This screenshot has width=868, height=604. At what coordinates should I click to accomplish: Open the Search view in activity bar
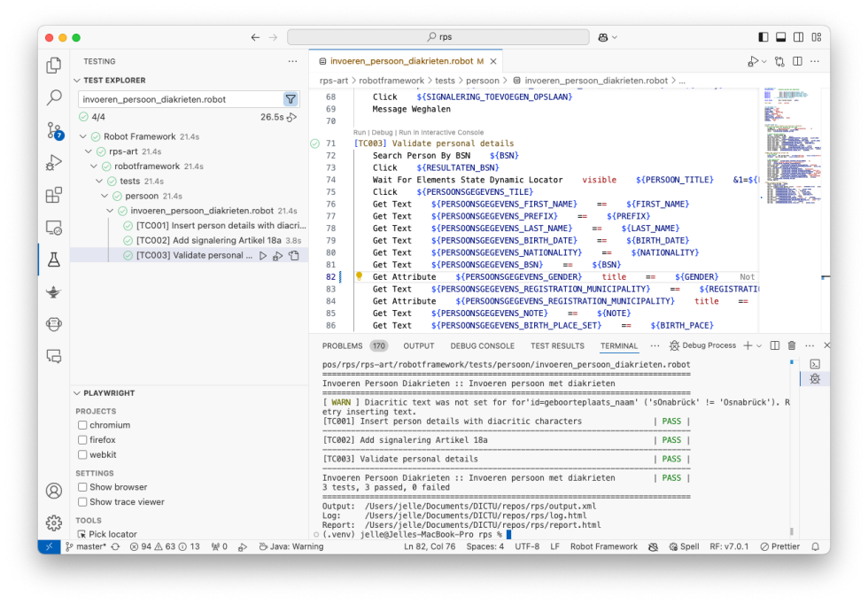(x=54, y=98)
